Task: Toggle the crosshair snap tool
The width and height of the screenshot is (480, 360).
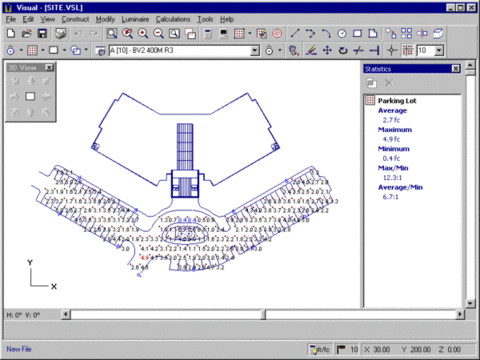Action: point(392,50)
